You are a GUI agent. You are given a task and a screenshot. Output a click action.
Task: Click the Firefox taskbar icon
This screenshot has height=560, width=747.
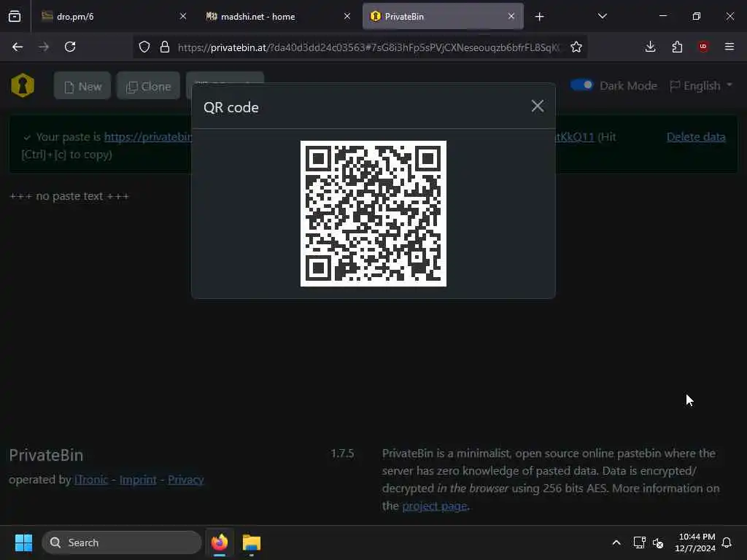pos(220,542)
